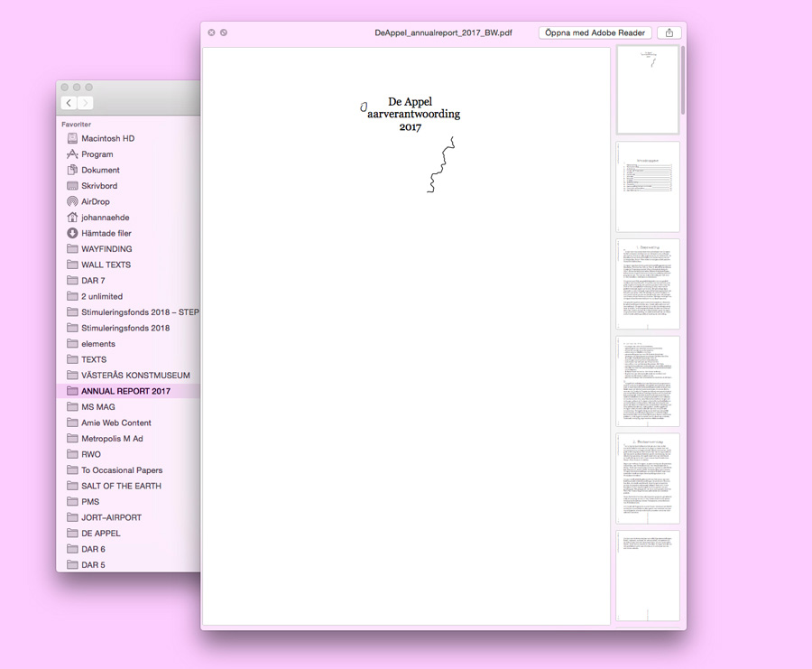The image size is (812, 669).
Task: Open the Dokument folder icon in sidebar
Action: click(x=72, y=170)
